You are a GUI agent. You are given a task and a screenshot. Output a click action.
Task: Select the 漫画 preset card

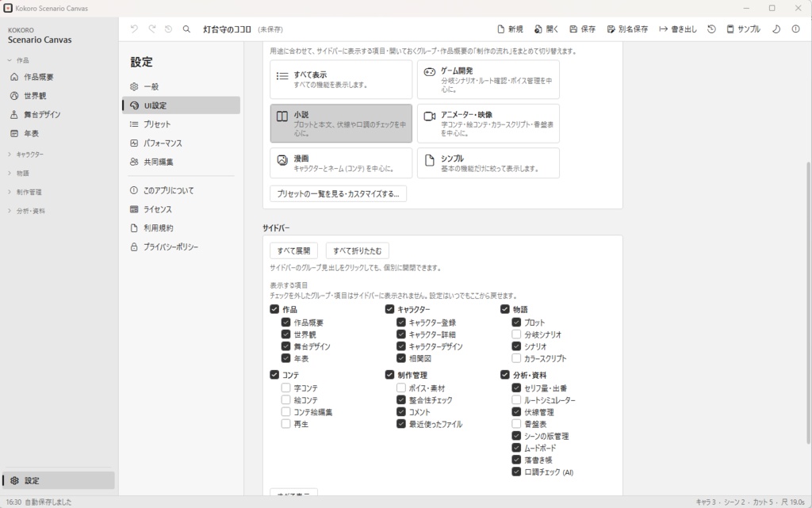pos(341,163)
